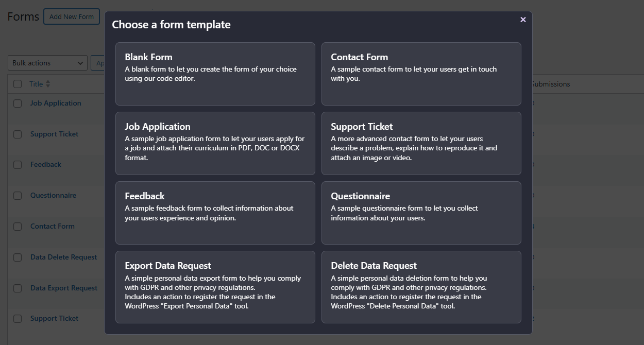Check the checkbox next to Data Export Request

click(17, 288)
